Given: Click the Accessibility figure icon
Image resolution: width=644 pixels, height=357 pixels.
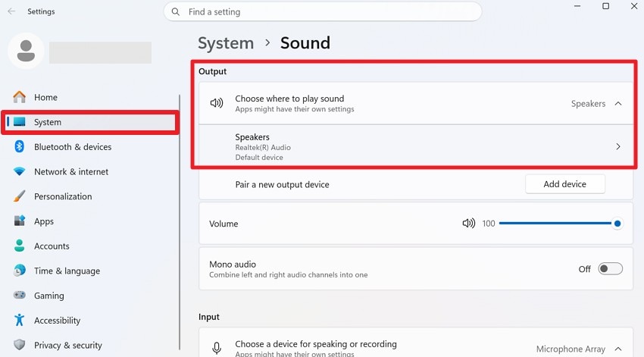Looking at the screenshot, I should click(x=19, y=320).
